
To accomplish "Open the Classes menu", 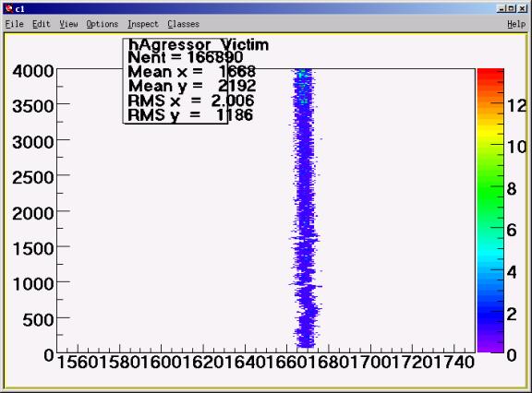I will [183, 24].
